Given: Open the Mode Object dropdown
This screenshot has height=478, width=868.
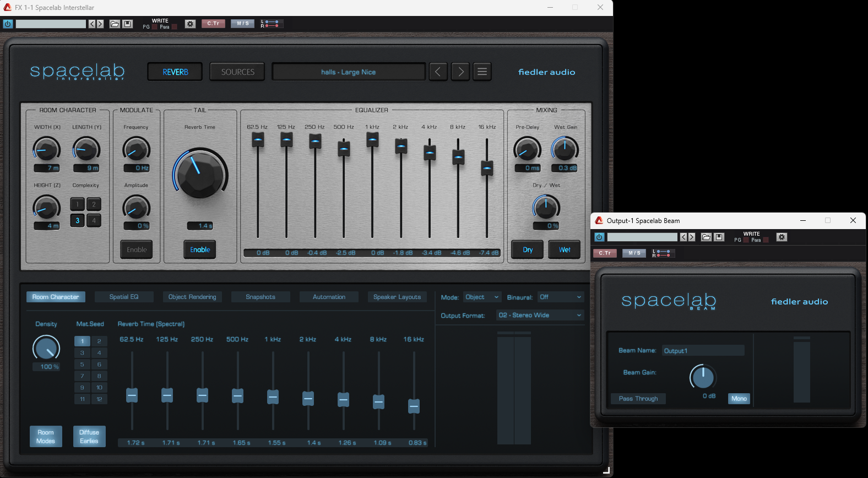Looking at the screenshot, I should [482, 297].
